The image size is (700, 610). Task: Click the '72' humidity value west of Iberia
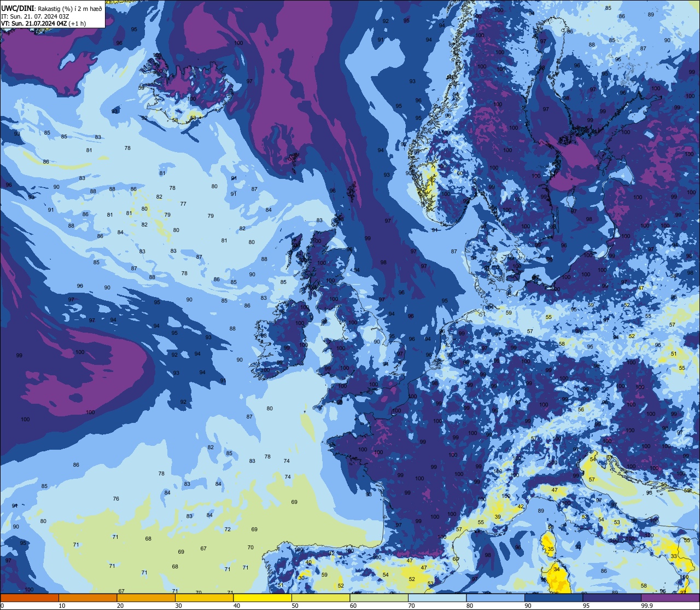point(227,530)
